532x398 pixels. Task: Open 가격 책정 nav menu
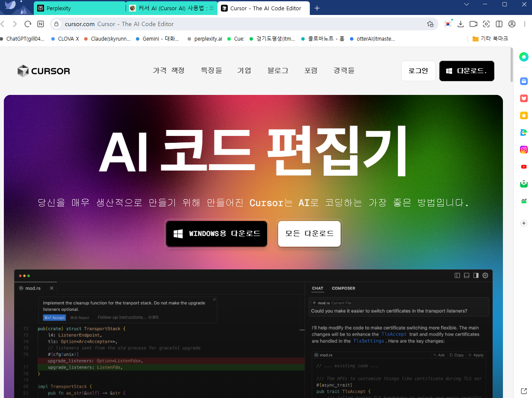point(168,71)
